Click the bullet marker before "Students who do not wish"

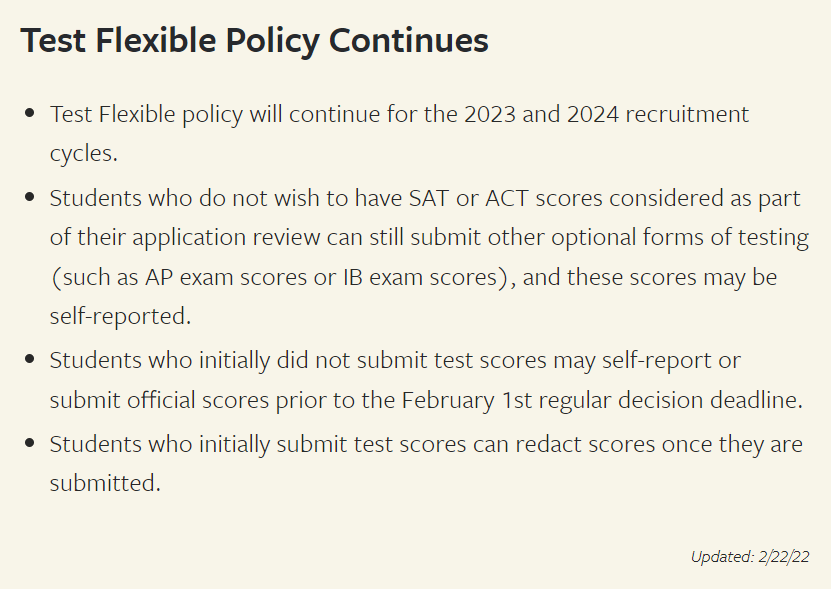pos(30,198)
